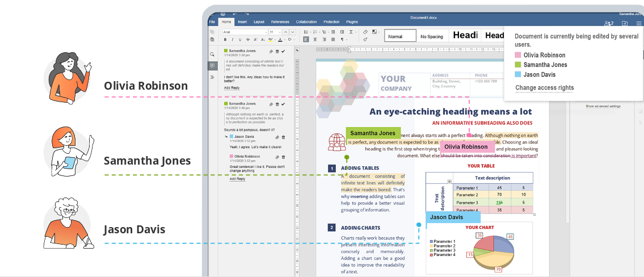Click Add Reply under the first comment
644x277 pixels.
pyautogui.click(x=231, y=88)
